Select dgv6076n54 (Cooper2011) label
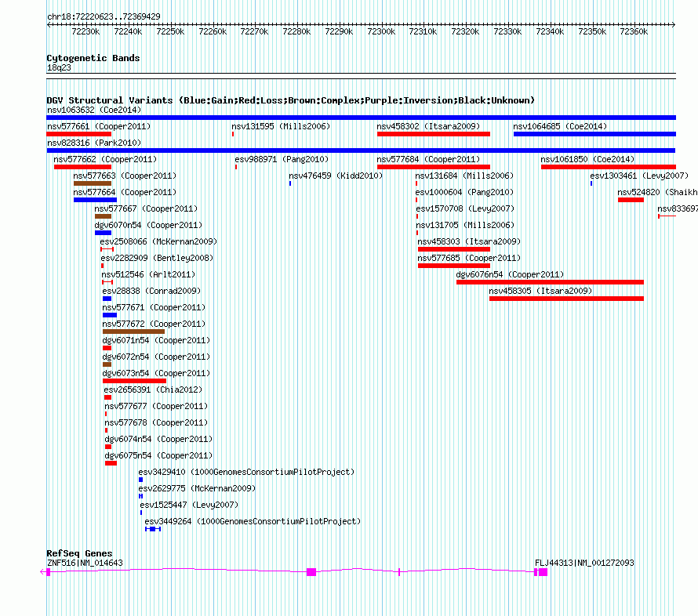Screen dimensions: 698x616 pos(510,274)
